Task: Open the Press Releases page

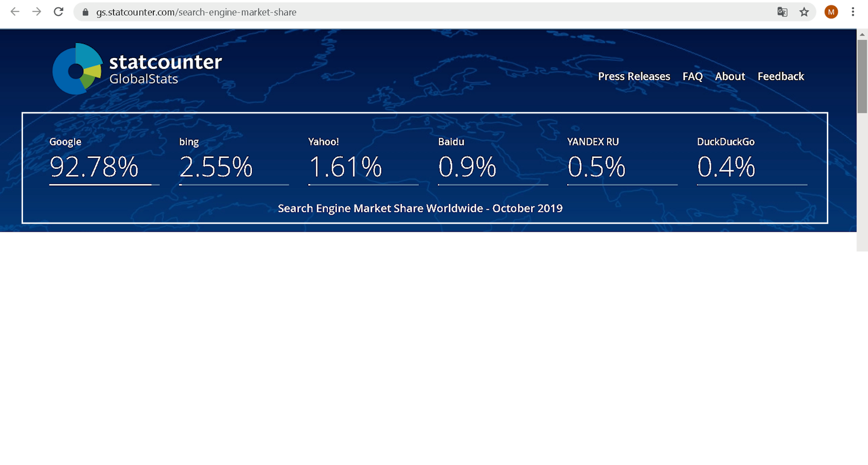Action: coord(634,77)
